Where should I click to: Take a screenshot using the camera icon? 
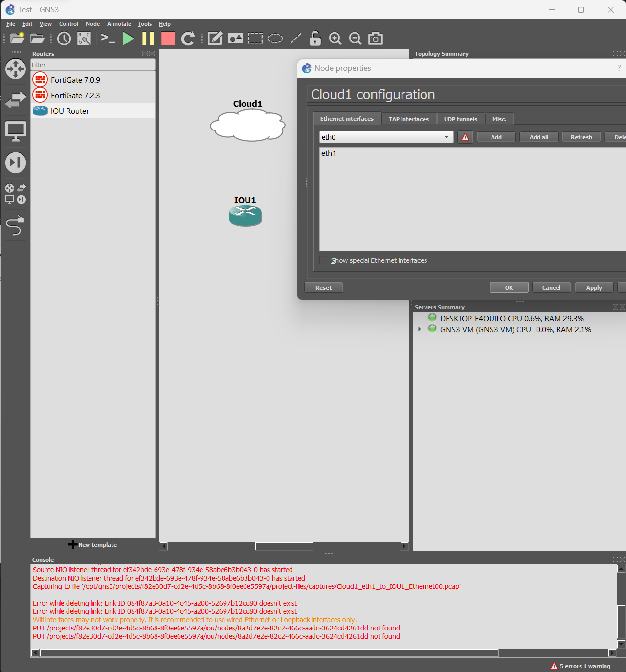[x=375, y=38]
